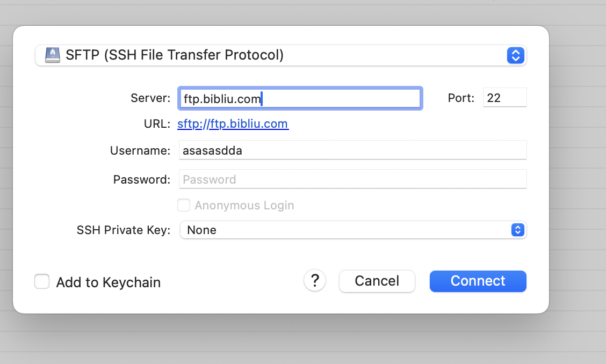Click the Add to Keychain label
The width and height of the screenshot is (606, 364).
[x=108, y=282]
